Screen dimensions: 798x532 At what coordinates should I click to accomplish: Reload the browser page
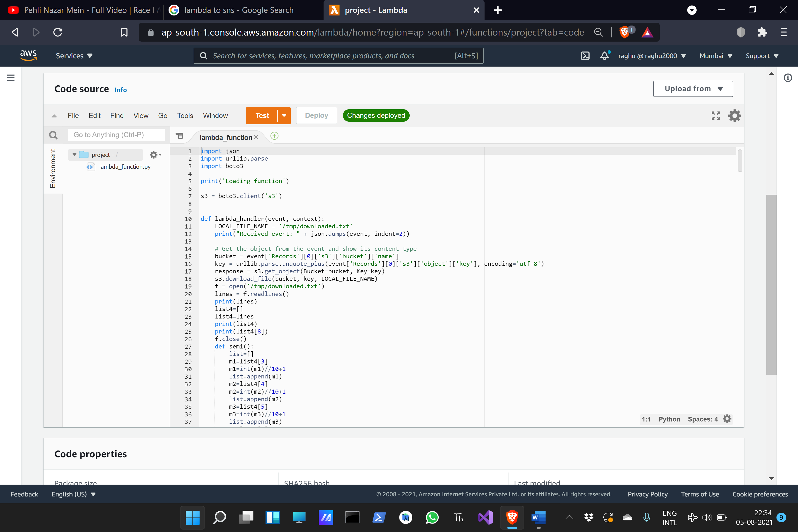(x=58, y=32)
